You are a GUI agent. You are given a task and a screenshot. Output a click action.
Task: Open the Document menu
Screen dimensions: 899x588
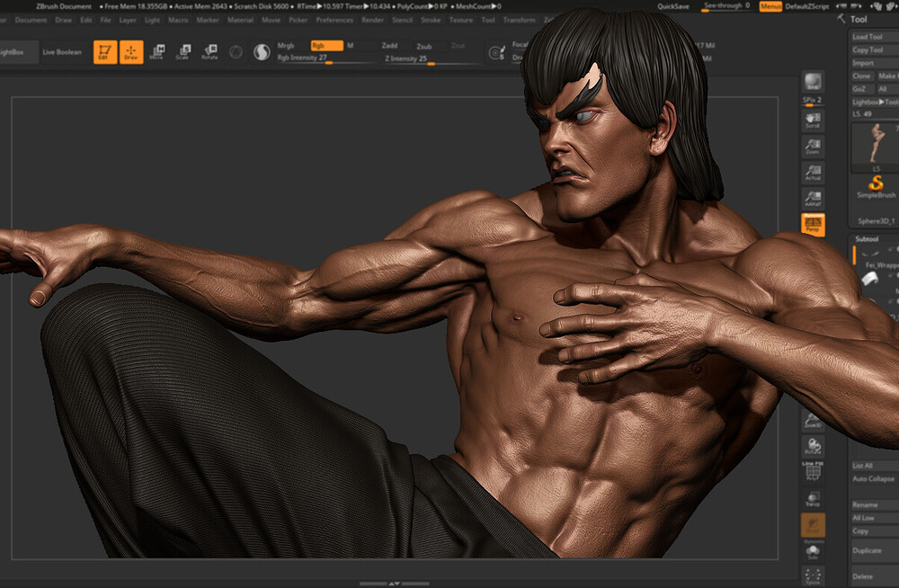(31, 20)
